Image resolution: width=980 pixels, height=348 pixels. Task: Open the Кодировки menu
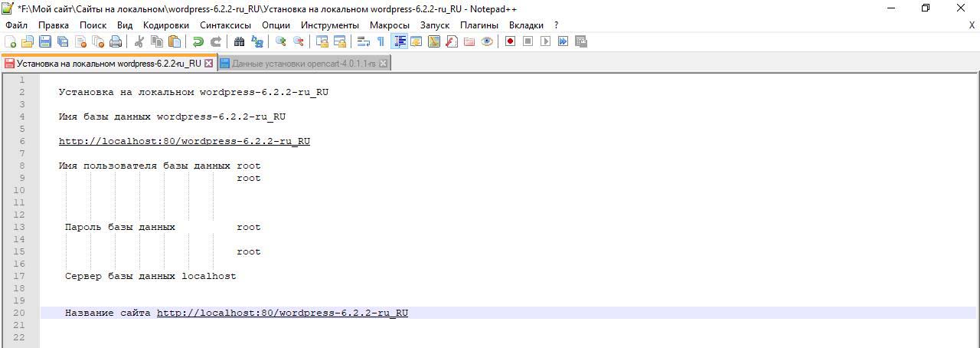tap(165, 25)
